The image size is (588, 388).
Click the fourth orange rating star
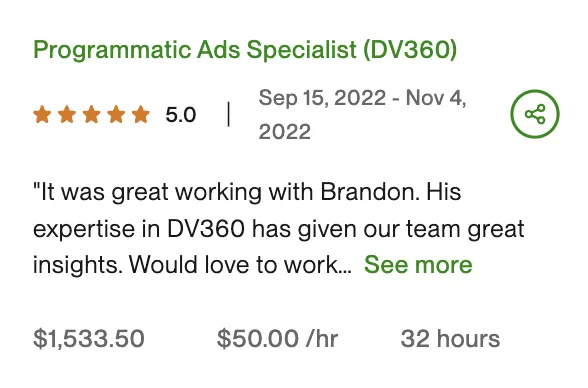point(116,114)
